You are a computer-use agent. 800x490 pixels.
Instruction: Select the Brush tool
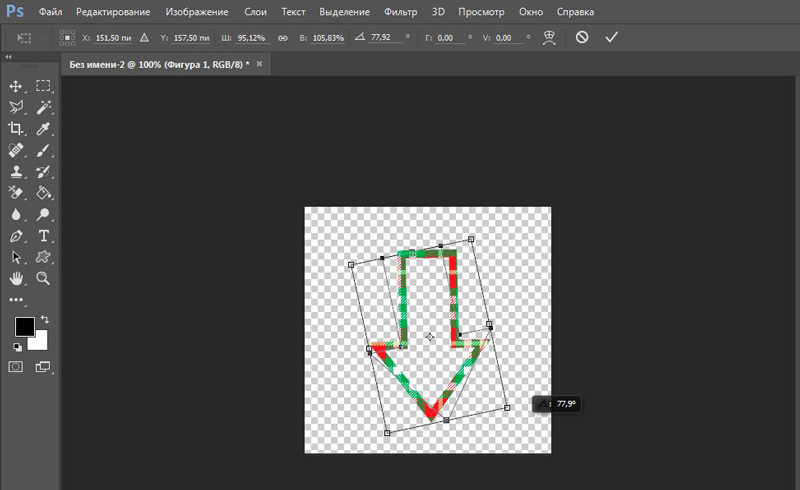tap(43, 150)
